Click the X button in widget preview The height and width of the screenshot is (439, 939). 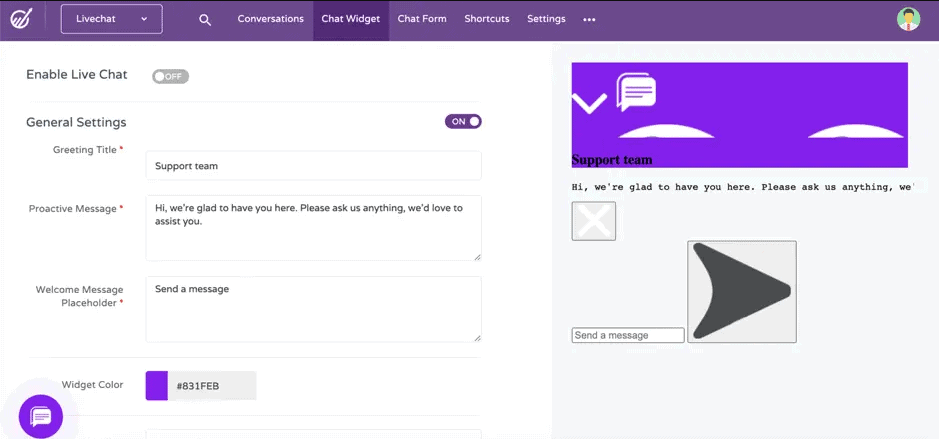(593, 221)
